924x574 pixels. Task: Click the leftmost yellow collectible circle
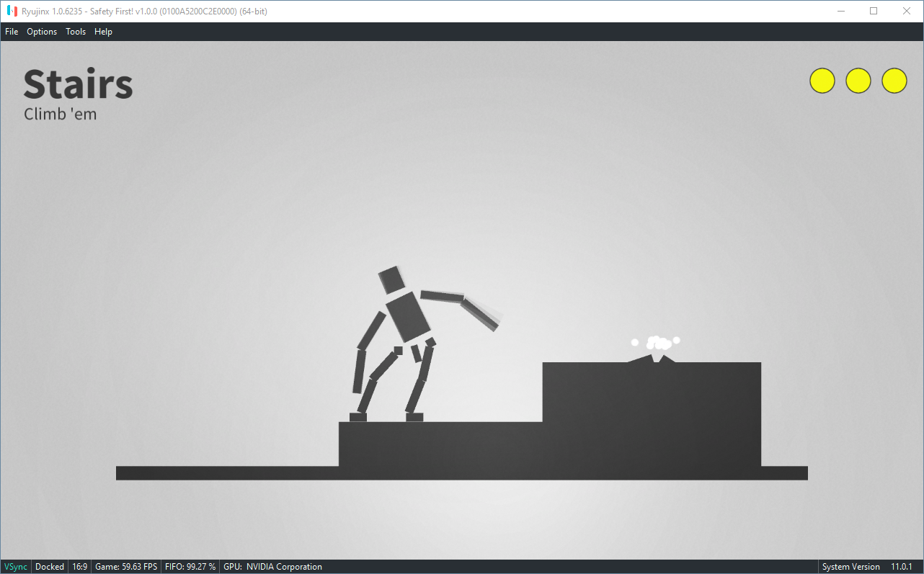[x=822, y=81]
